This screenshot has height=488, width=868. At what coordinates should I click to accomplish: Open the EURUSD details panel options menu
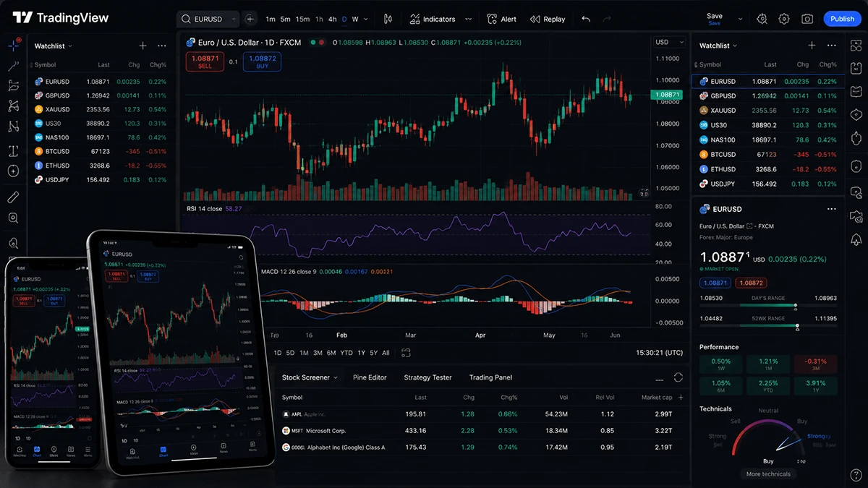[x=831, y=209]
